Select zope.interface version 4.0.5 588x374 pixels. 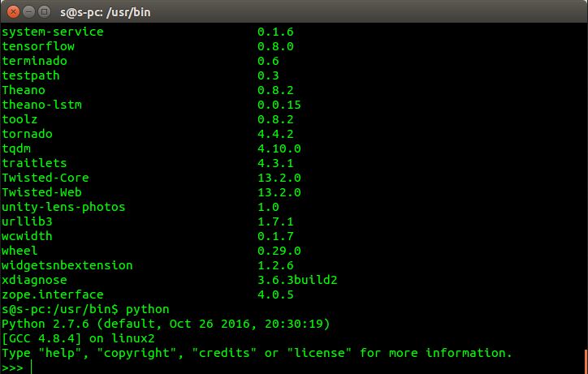(275, 295)
